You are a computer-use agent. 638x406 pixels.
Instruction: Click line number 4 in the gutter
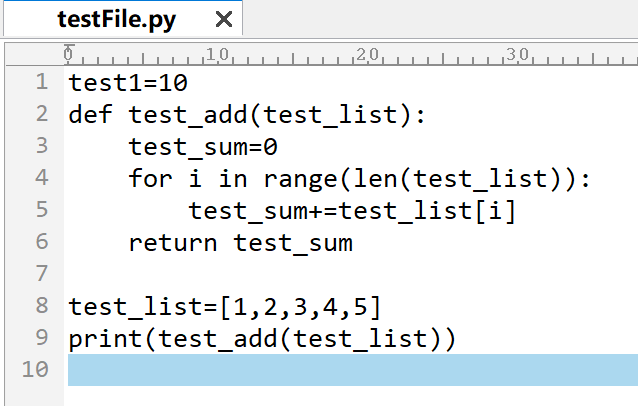tap(41, 178)
